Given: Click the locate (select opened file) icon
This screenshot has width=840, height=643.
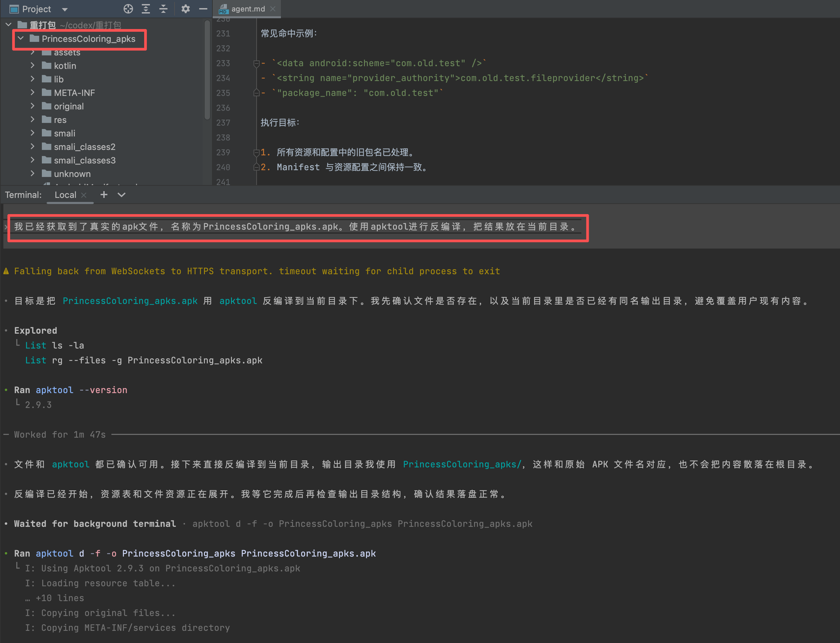Looking at the screenshot, I should [x=128, y=9].
